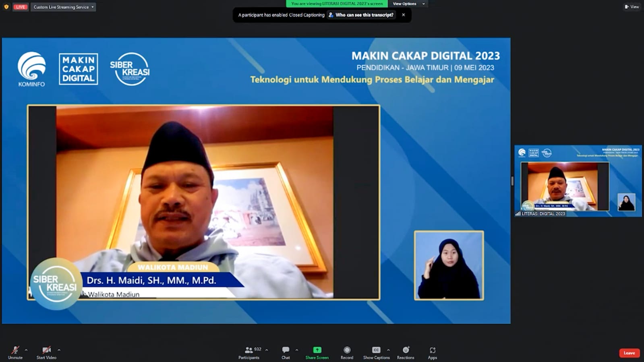Unmute the microphone

coord(15,352)
